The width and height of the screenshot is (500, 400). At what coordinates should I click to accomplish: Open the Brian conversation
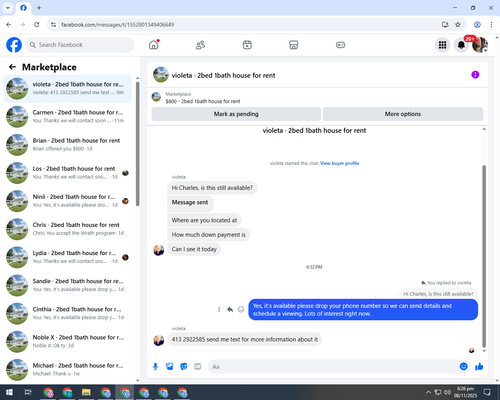click(67, 145)
